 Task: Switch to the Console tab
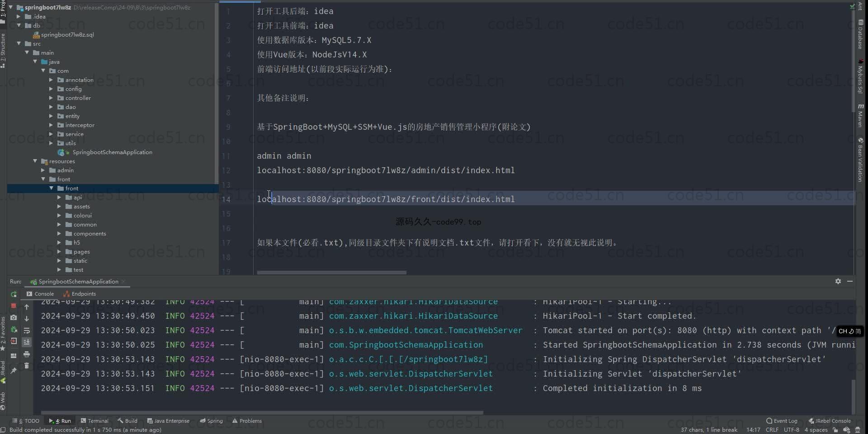(40, 294)
